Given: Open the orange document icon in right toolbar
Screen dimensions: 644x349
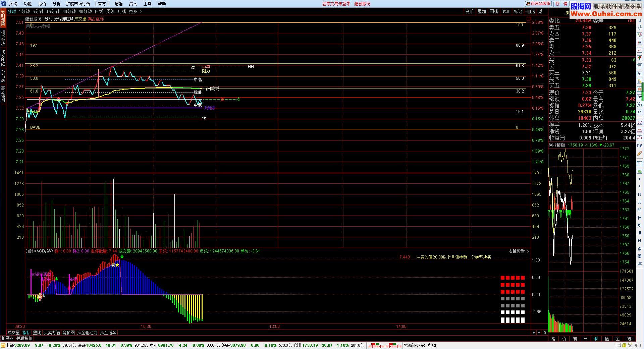Looking at the screenshot, I should [x=640, y=89].
